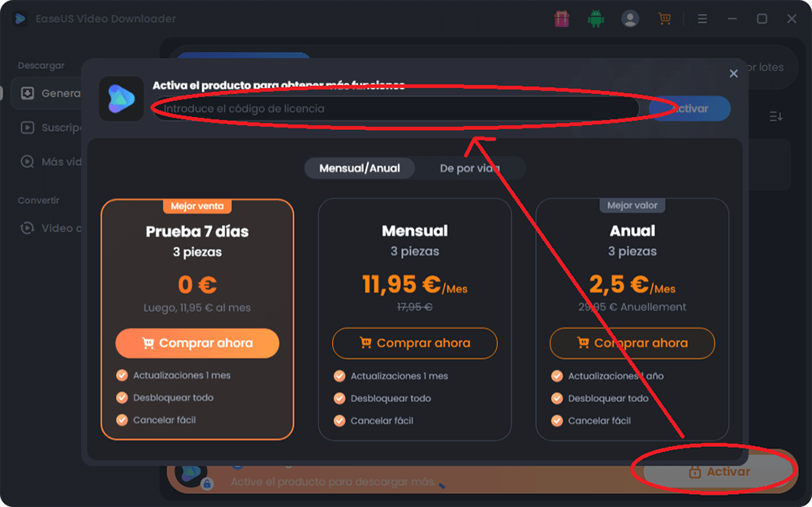Viewport: 812px width, 507px height.
Task: Open the shopping cart icon in title bar
Action: pyautogui.click(x=664, y=19)
